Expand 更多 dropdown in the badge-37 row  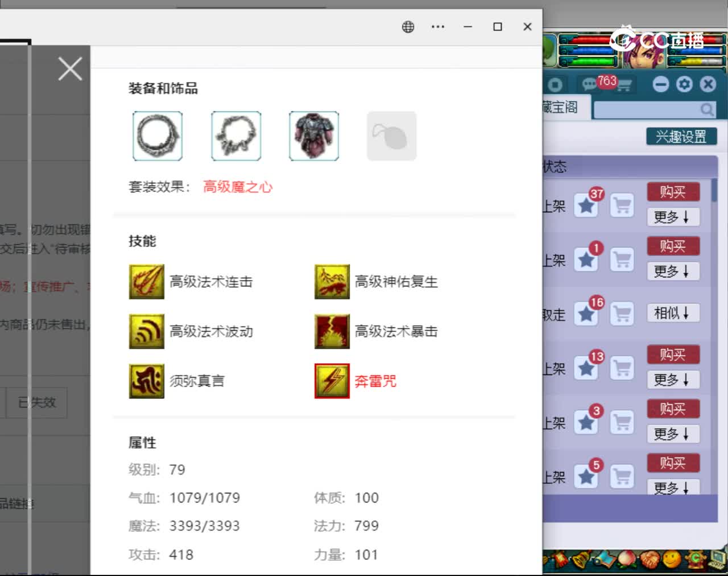point(673,217)
